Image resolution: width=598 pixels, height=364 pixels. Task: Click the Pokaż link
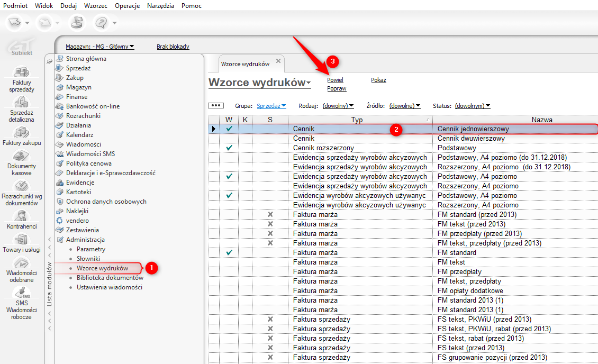pyautogui.click(x=379, y=80)
